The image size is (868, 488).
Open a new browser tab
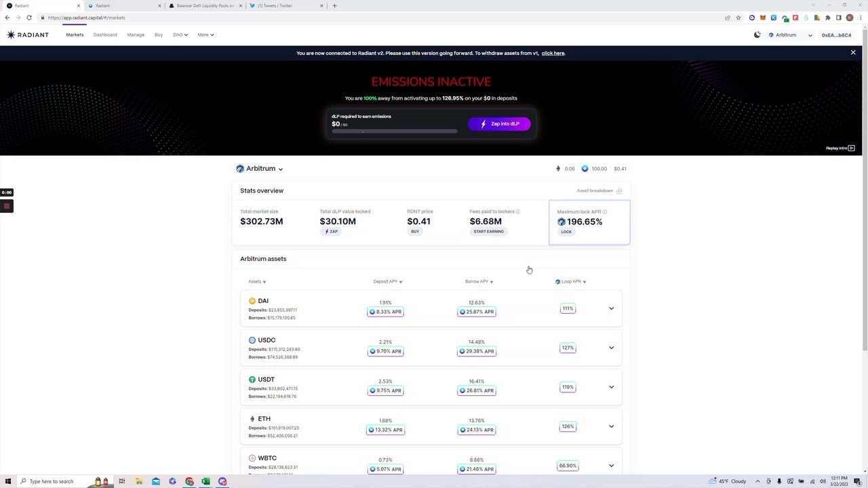pyautogui.click(x=334, y=5)
